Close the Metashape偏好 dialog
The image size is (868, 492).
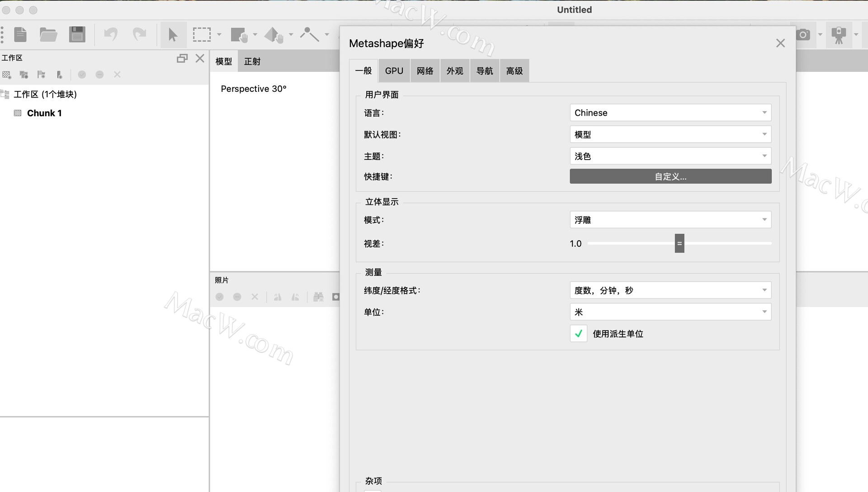(x=780, y=43)
